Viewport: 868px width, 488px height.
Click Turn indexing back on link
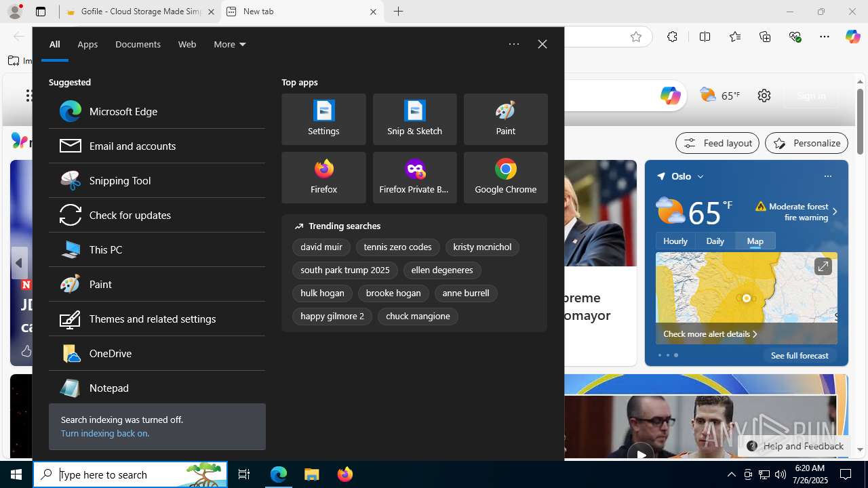tap(105, 433)
